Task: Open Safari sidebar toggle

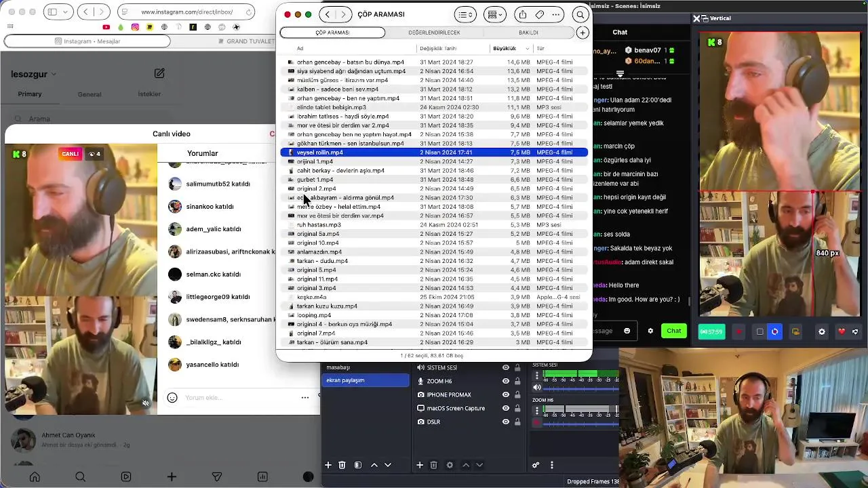Action: pos(53,12)
